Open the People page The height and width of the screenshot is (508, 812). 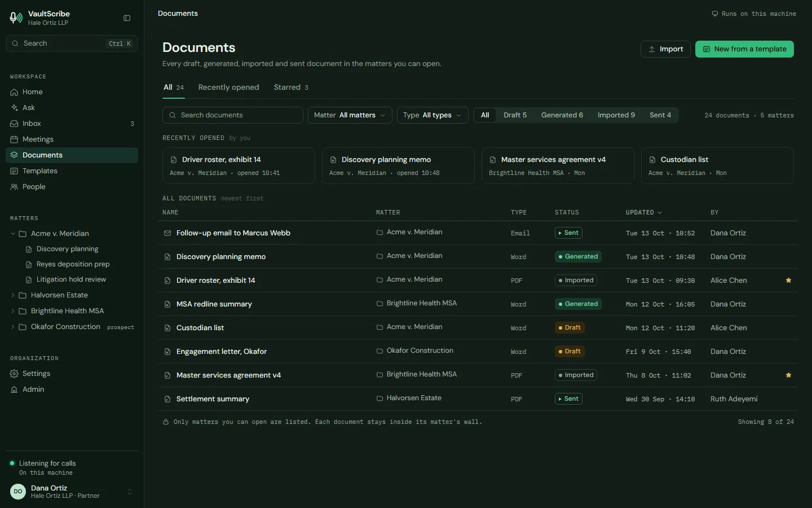(x=72, y=187)
